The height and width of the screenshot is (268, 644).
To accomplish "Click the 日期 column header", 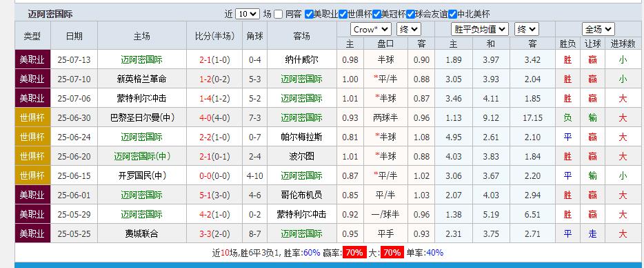I will point(74,36).
